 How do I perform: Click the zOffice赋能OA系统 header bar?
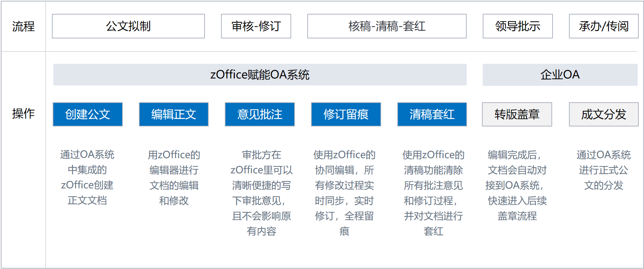click(260, 75)
